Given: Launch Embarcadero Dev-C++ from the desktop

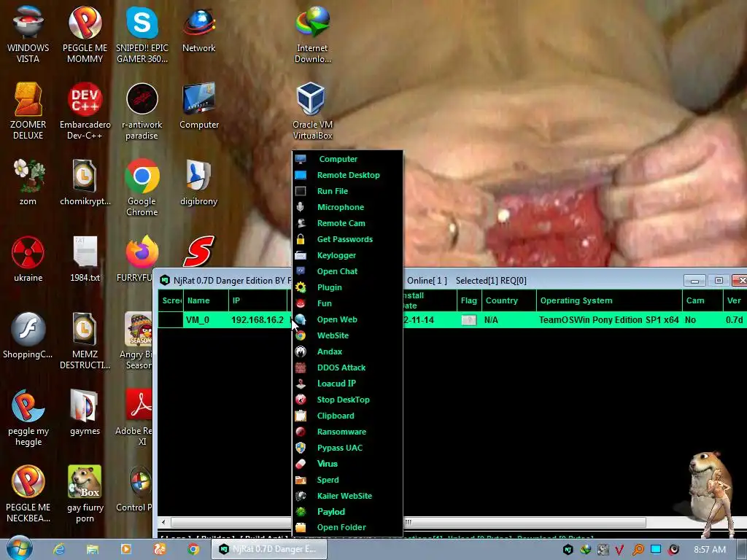Looking at the screenshot, I should 85,111.
